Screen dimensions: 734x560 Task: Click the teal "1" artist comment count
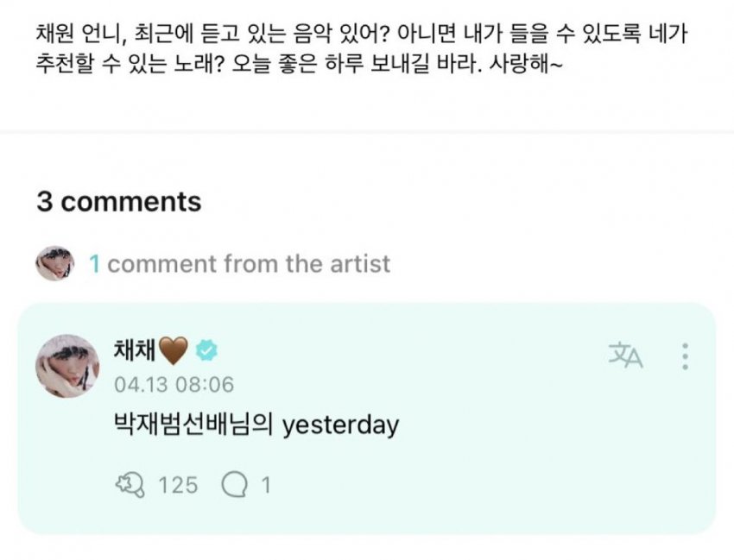pyautogui.click(x=95, y=263)
